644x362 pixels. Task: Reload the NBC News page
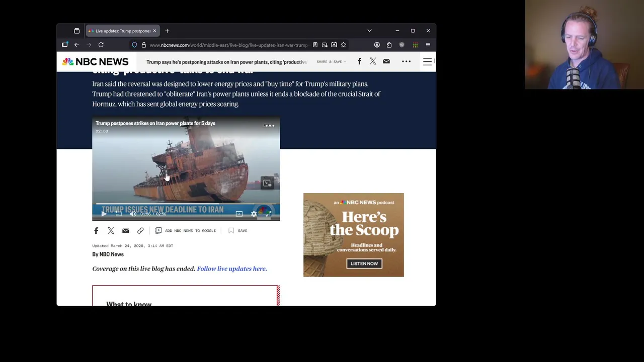click(101, 45)
